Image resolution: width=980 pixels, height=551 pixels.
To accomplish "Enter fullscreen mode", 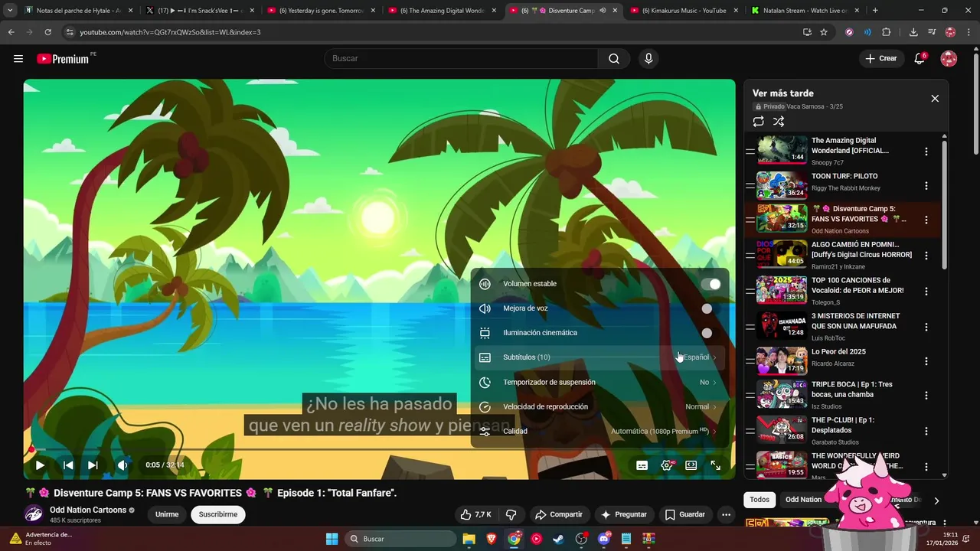I will point(715,465).
